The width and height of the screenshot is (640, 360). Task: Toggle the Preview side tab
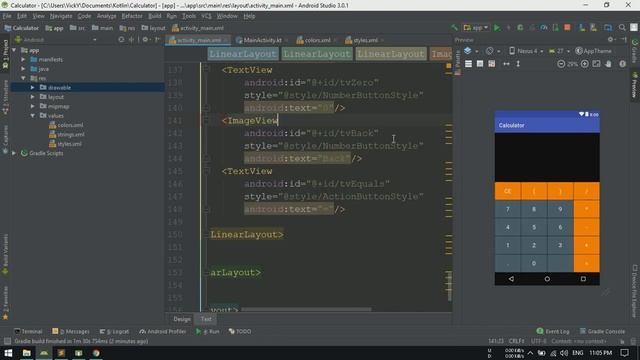tap(635, 86)
